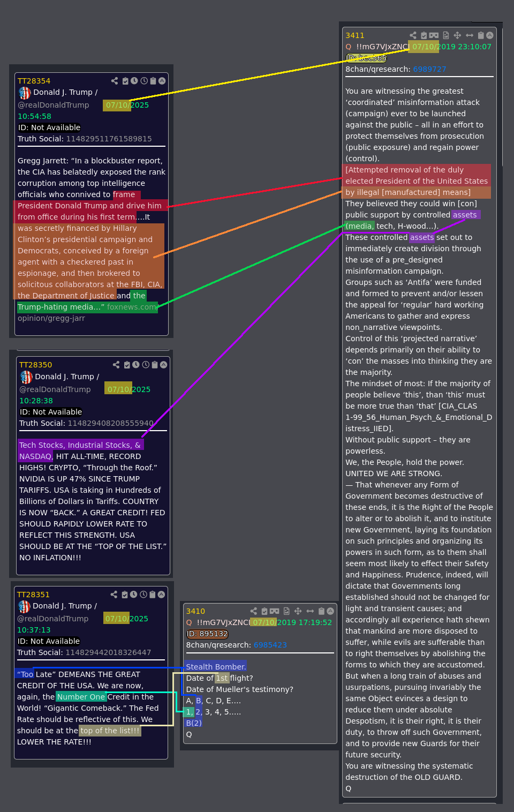The width and height of the screenshot is (514, 812).
Task: Click four-way move arrows icon on post 3411
Action: tap(457, 35)
